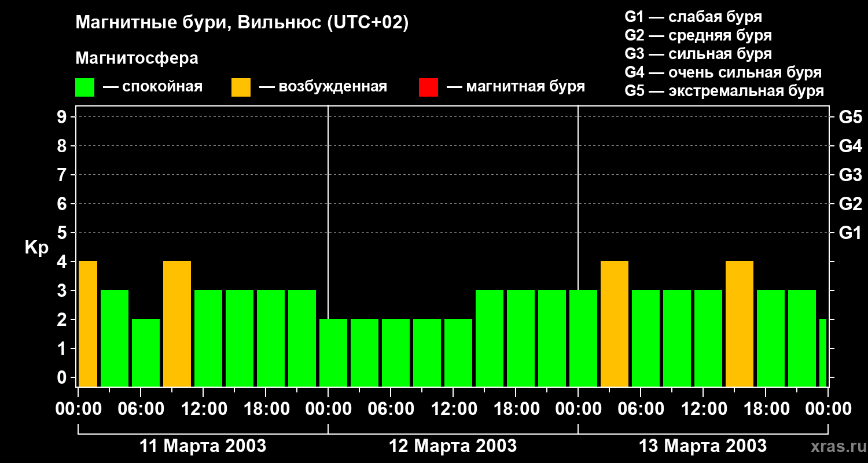Click the G1 label on right axis
The height and width of the screenshot is (463, 868).
850,233
